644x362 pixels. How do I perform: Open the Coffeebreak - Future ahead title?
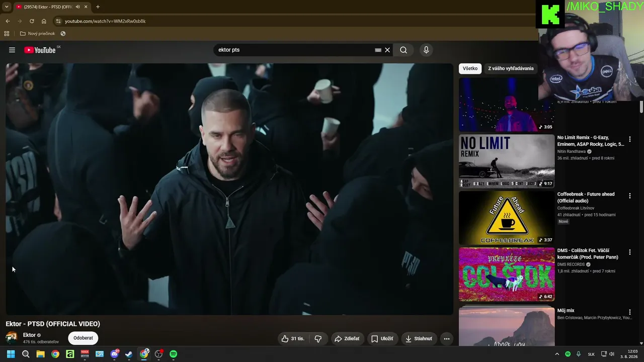coord(586,197)
